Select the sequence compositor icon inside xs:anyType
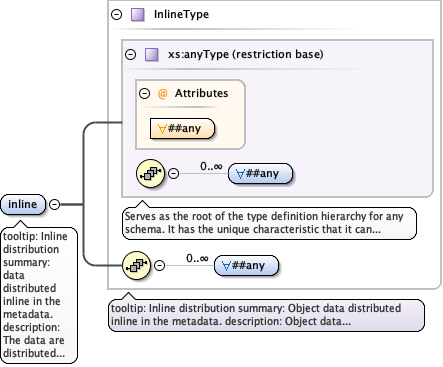The height and width of the screenshot is (367, 443). click(151, 173)
